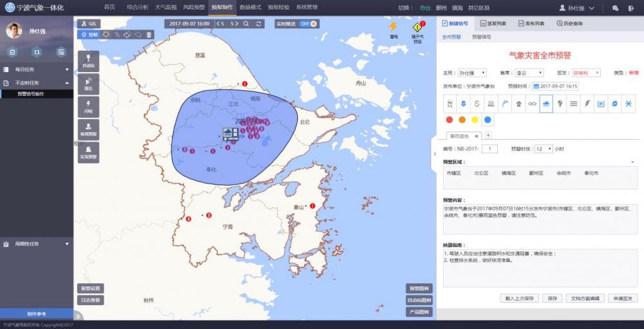The height and width of the screenshot is (329, 644).
Task: Select the rainstorm cloud warning type icon
Action: click(546, 104)
